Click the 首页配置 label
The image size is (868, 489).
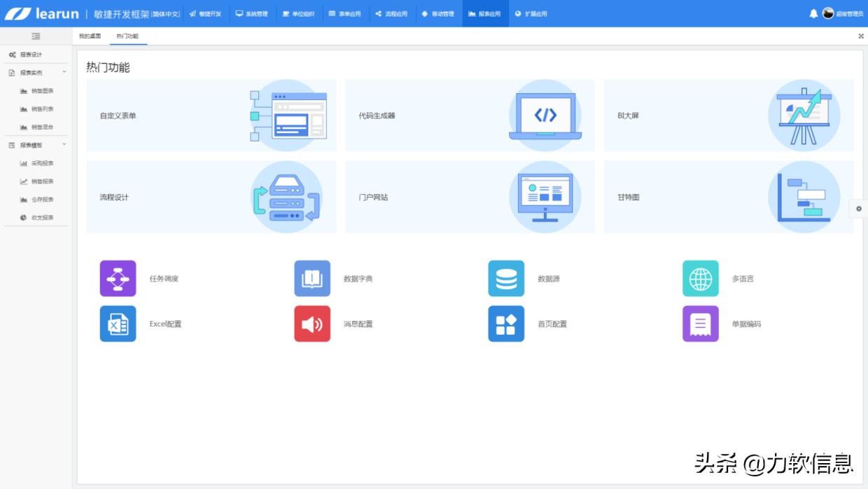(552, 324)
